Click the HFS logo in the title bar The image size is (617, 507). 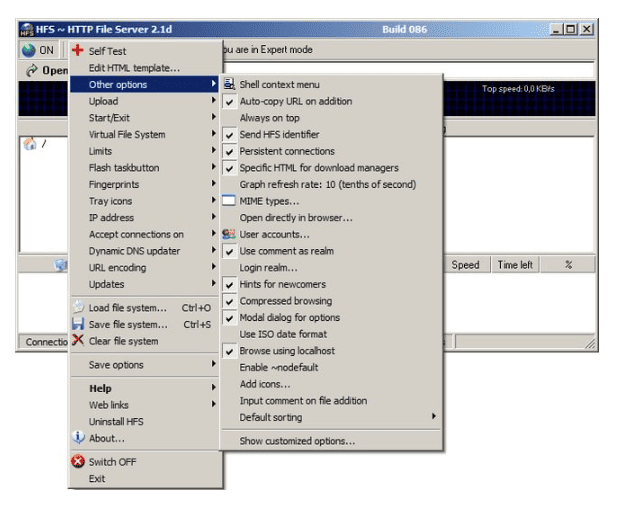(27, 30)
